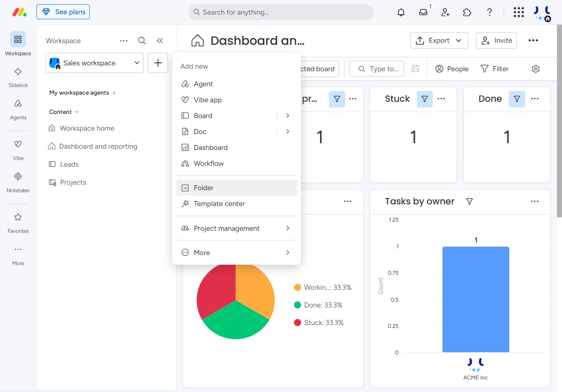Click the See plans button
562x392 pixels.
pos(63,12)
